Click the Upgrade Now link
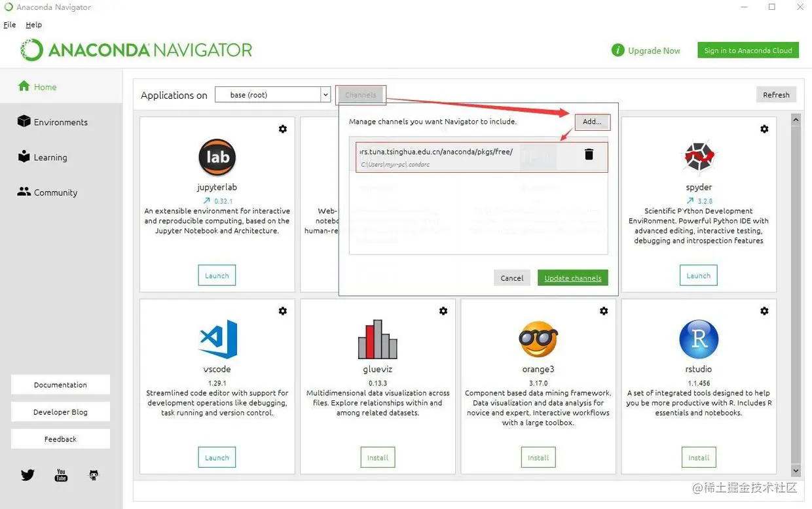The height and width of the screenshot is (509, 812). (x=654, y=50)
